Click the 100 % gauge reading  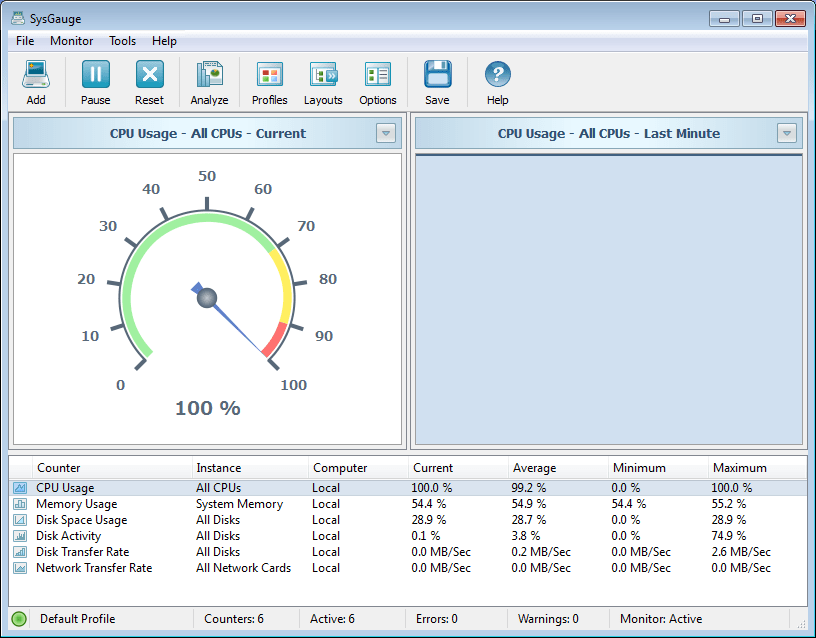click(208, 408)
